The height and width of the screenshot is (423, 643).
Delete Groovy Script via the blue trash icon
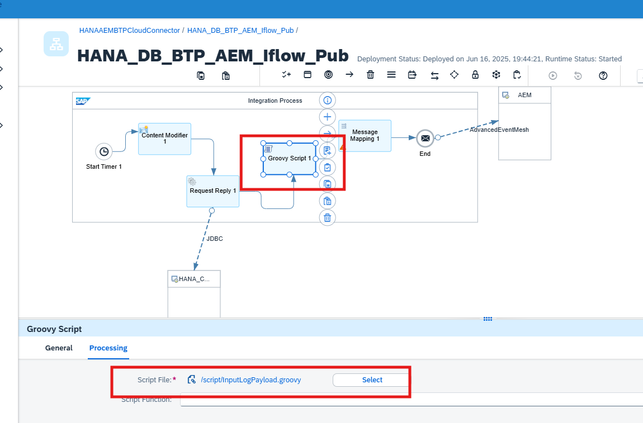(327, 218)
